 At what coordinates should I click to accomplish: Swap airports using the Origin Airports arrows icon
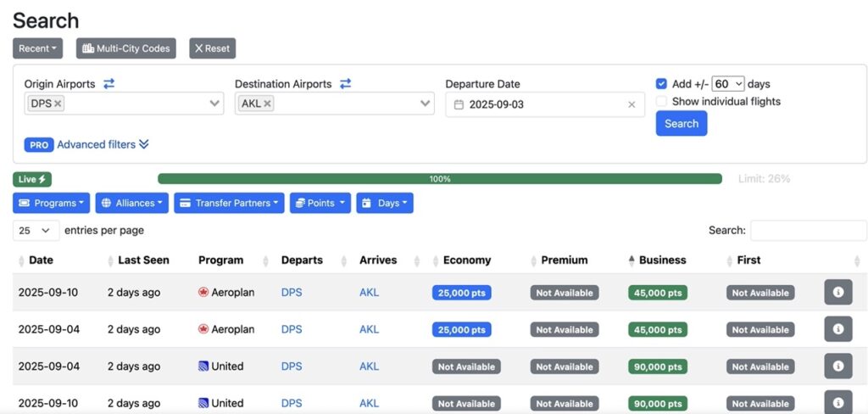pyautogui.click(x=109, y=84)
